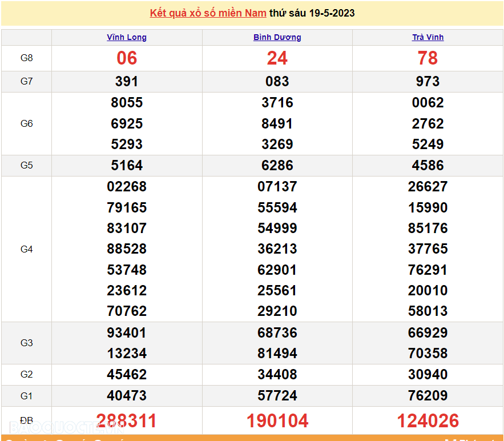Select the G5 number 6286
The width and height of the screenshot is (504, 441).
click(277, 166)
